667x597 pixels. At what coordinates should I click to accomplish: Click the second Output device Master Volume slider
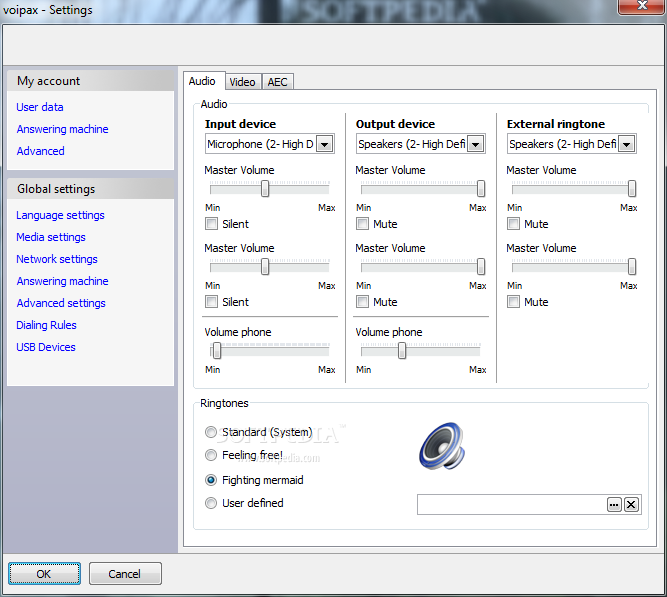tap(421, 267)
